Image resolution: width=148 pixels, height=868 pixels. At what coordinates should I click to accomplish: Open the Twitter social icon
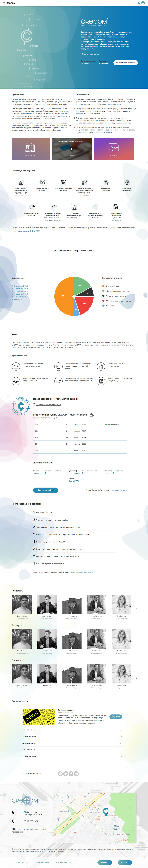point(66,774)
